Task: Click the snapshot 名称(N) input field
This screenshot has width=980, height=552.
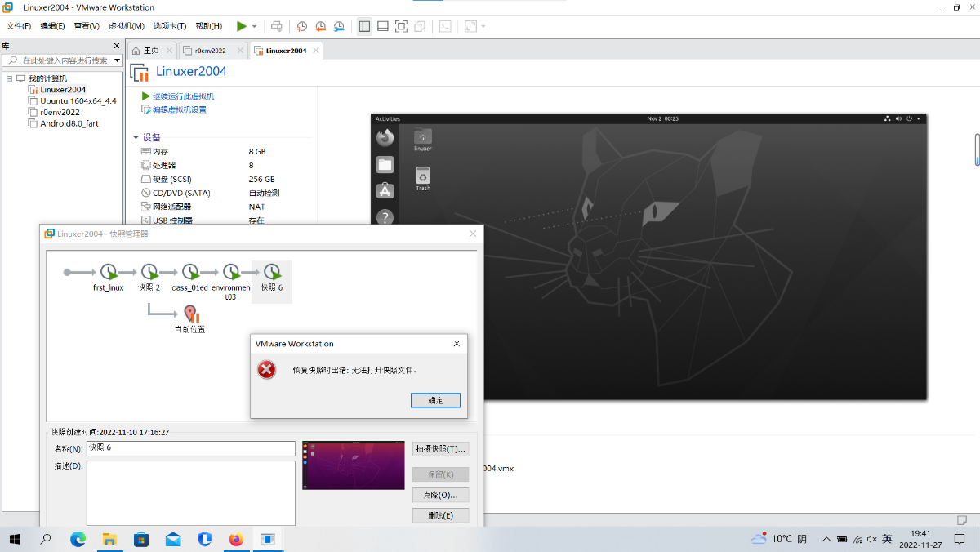Action: (x=190, y=448)
